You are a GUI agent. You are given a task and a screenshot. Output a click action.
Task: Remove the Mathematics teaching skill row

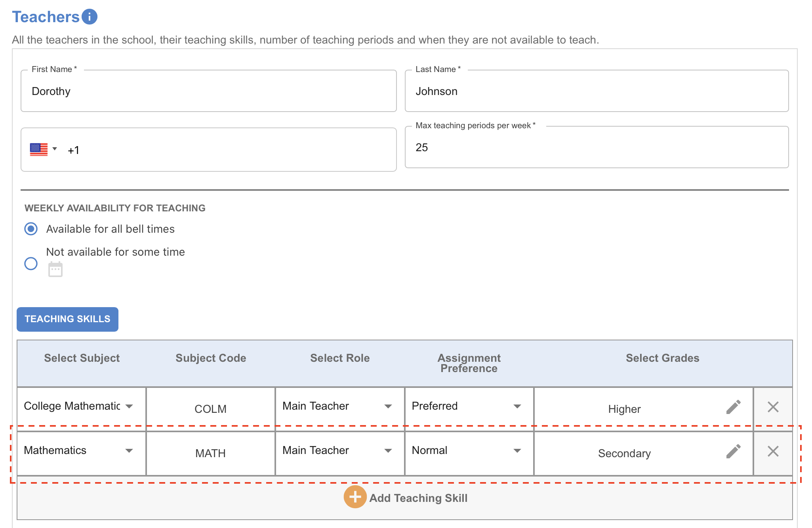(773, 451)
